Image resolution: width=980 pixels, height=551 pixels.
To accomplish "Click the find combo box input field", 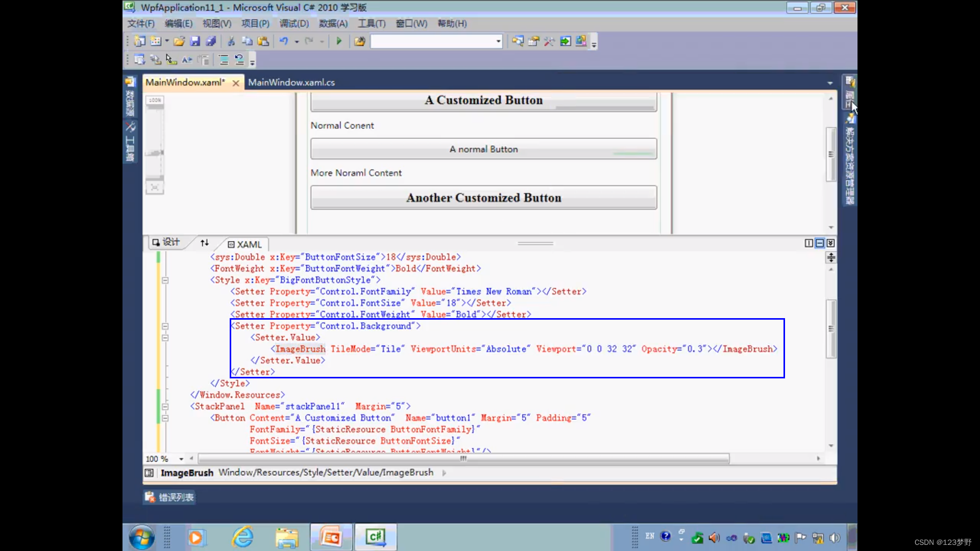I will (432, 41).
